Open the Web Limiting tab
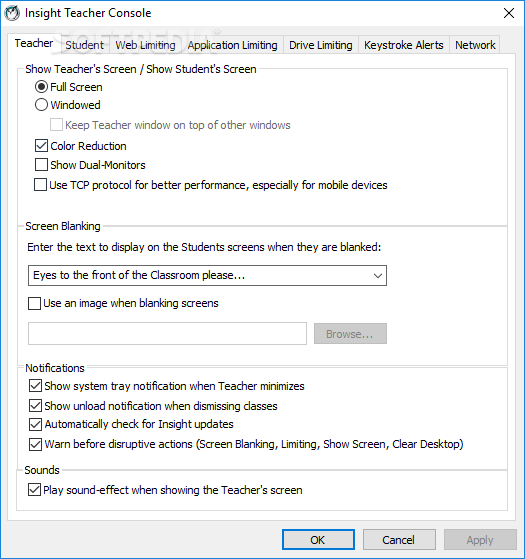The height and width of the screenshot is (559, 525). 145,45
